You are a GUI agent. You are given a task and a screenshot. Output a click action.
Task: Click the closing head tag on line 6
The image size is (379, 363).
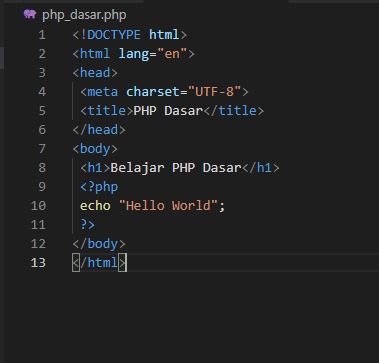(x=99, y=130)
